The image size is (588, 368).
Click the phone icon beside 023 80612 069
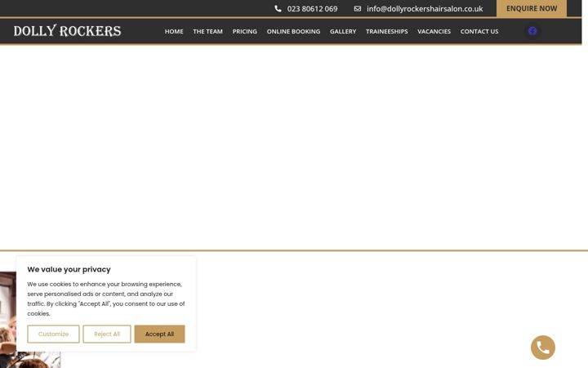(x=278, y=9)
